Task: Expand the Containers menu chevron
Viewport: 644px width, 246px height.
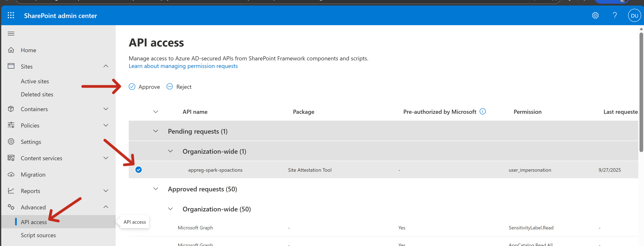Action: click(x=106, y=109)
